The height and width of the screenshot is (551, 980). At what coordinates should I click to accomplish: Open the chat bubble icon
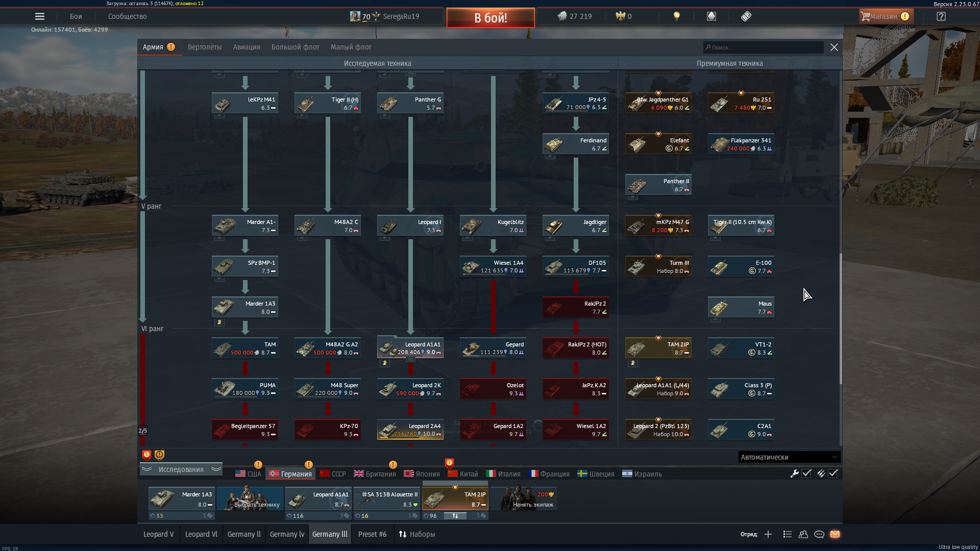click(x=819, y=534)
